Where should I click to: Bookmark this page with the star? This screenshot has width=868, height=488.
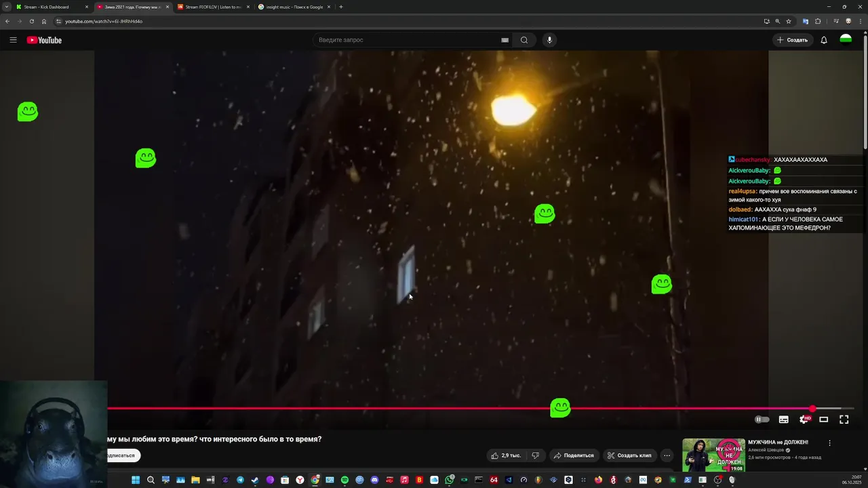(x=789, y=21)
